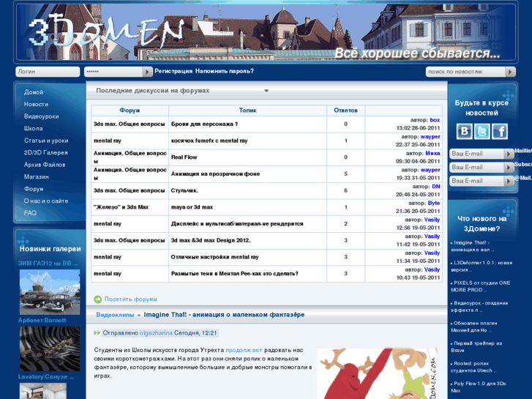Open author Byte profile link
The width and height of the screenshot is (532, 399).
click(434, 203)
